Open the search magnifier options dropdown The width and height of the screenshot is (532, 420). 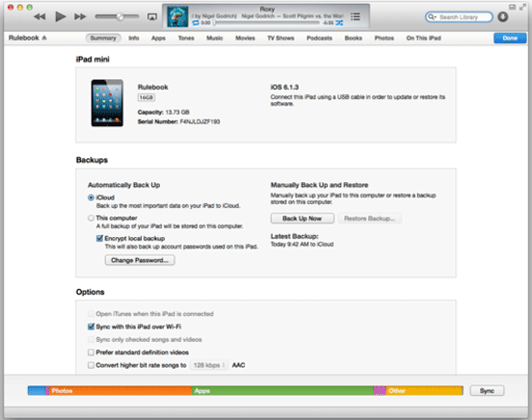(432, 17)
